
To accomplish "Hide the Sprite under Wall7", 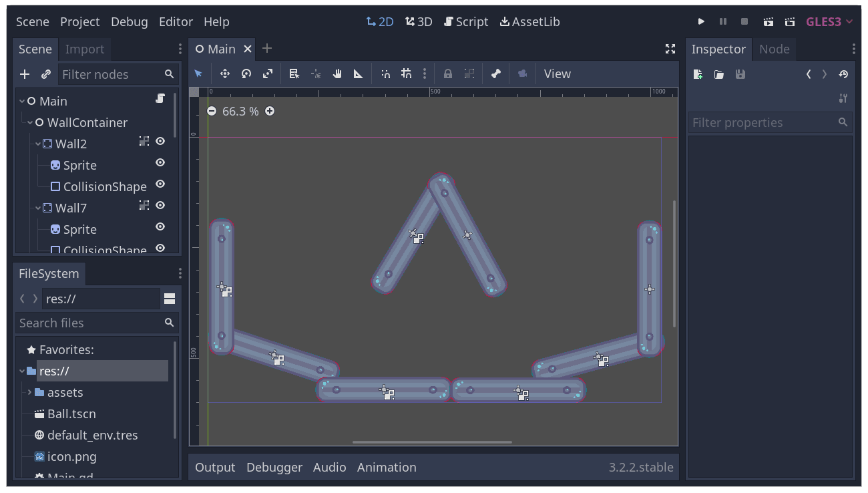I will [160, 227].
